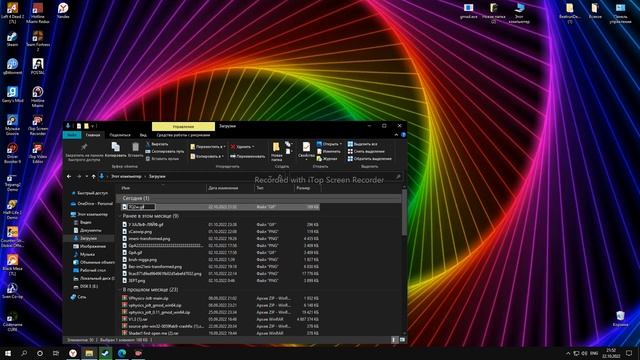Open Видео folder in navigation pane
The width and height of the screenshot is (640, 360).
83,222
